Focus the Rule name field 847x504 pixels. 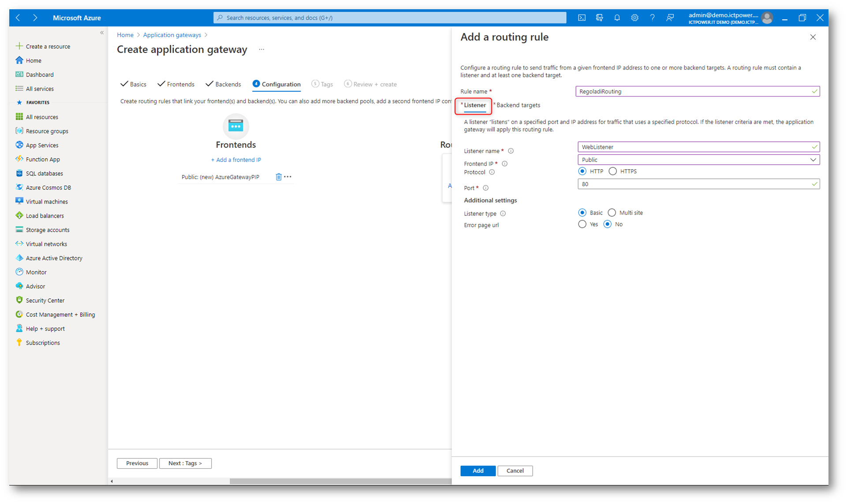[x=698, y=91]
